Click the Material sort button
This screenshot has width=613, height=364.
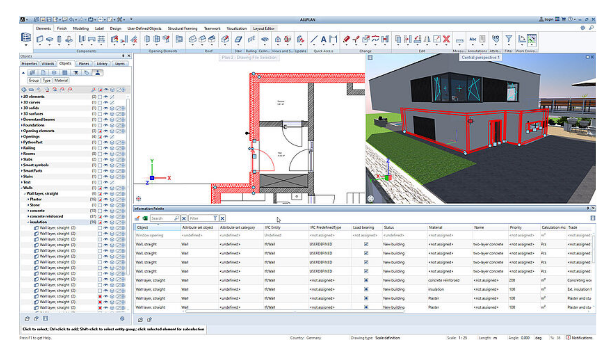[x=61, y=80]
